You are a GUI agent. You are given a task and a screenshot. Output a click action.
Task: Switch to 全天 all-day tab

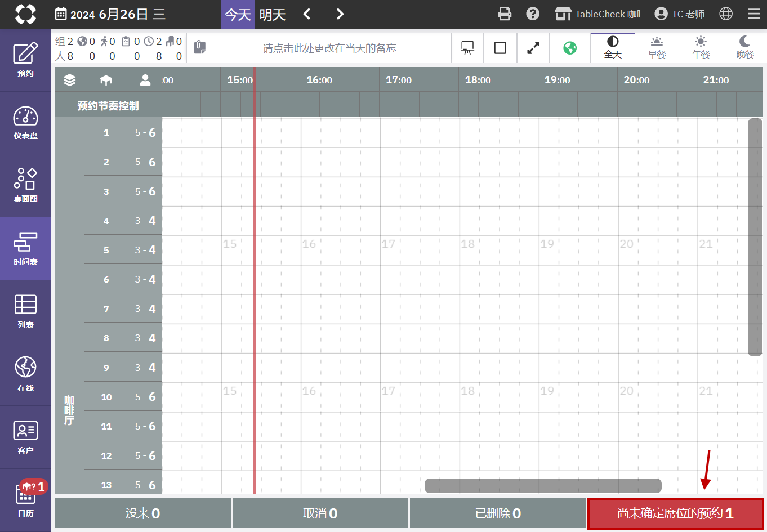coord(613,48)
